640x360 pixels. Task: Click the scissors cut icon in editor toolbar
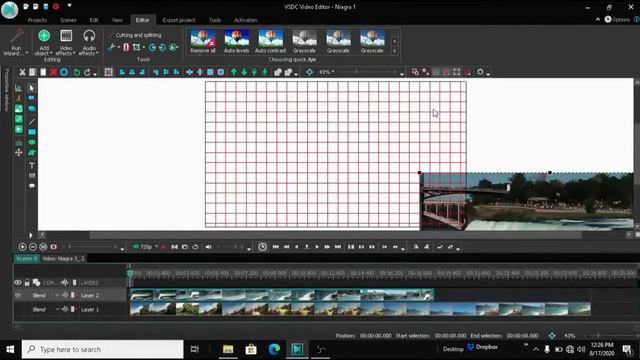22,72
